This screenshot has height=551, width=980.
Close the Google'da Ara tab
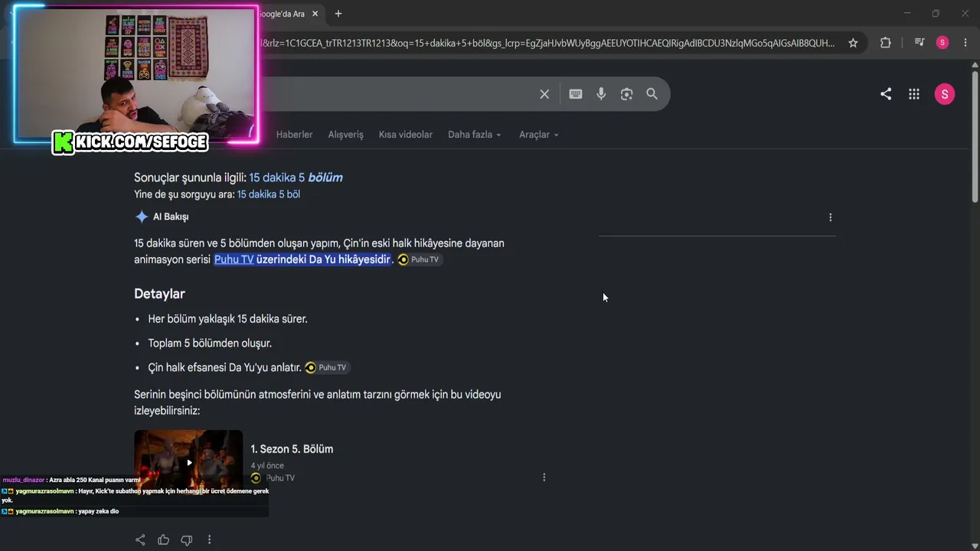[315, 14]
